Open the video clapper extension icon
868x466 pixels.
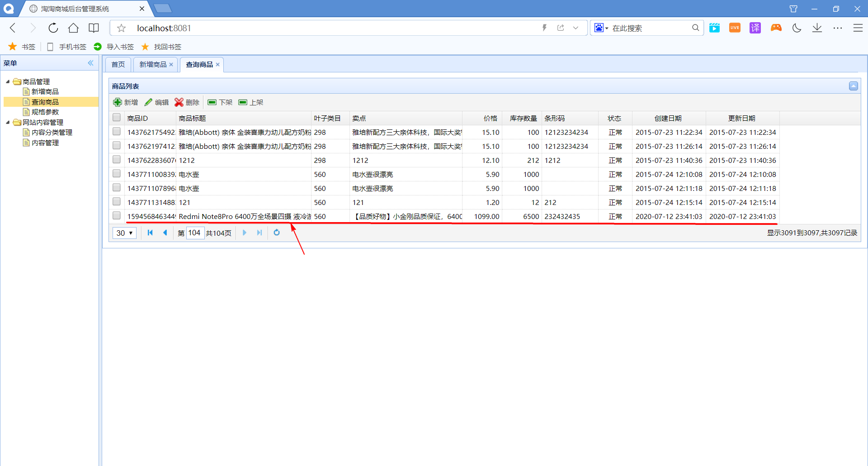tap(714, 28)
